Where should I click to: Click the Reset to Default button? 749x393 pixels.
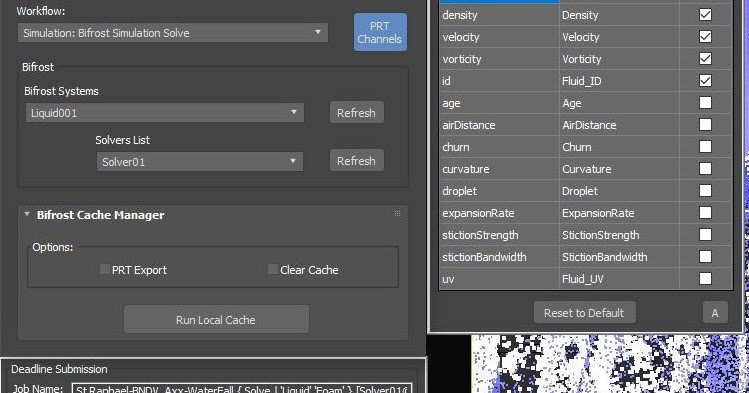584,313
